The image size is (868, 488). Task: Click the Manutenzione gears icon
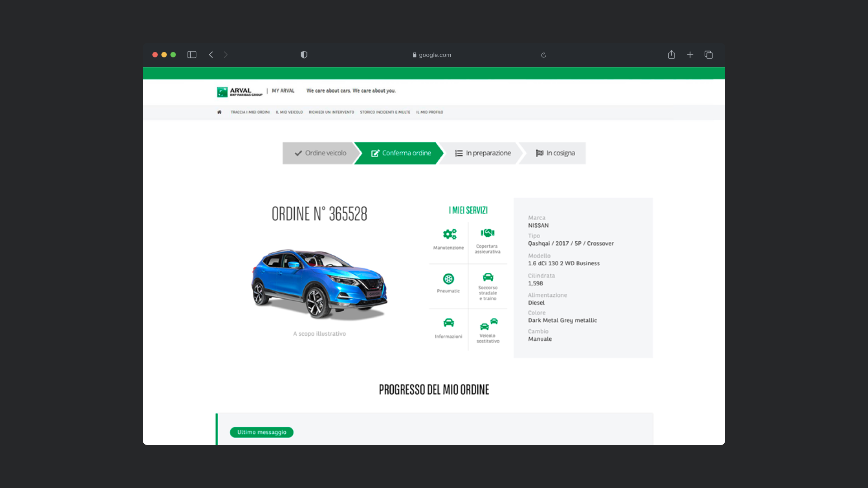[x=449, y=234]
